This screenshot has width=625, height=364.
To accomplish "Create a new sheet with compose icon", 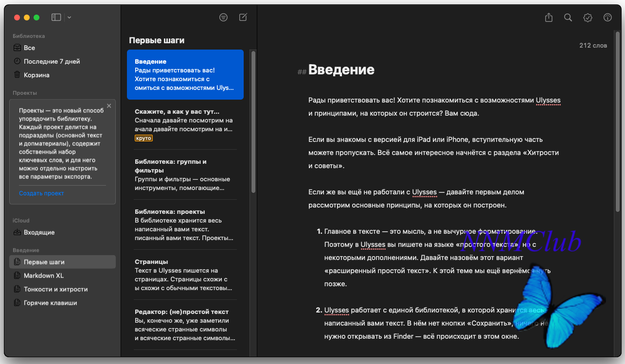I will point(243,17).
